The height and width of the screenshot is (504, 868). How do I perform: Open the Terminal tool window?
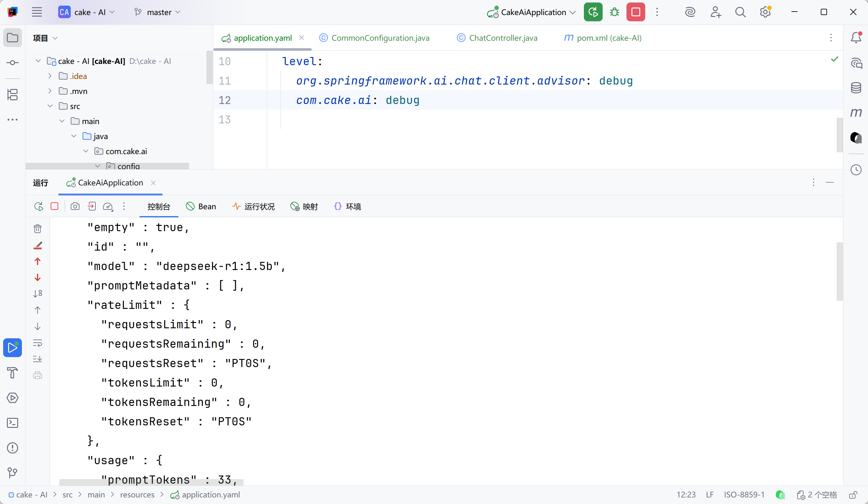point(13,423)
